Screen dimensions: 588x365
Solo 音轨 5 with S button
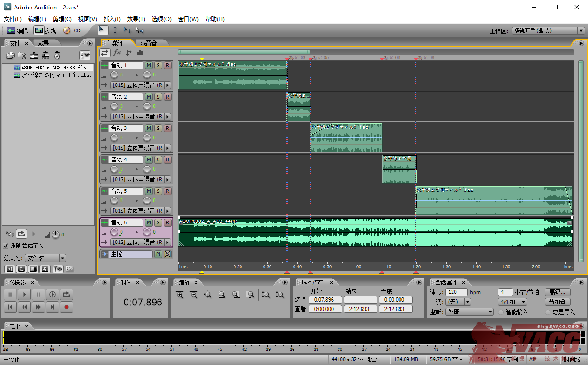158,191
